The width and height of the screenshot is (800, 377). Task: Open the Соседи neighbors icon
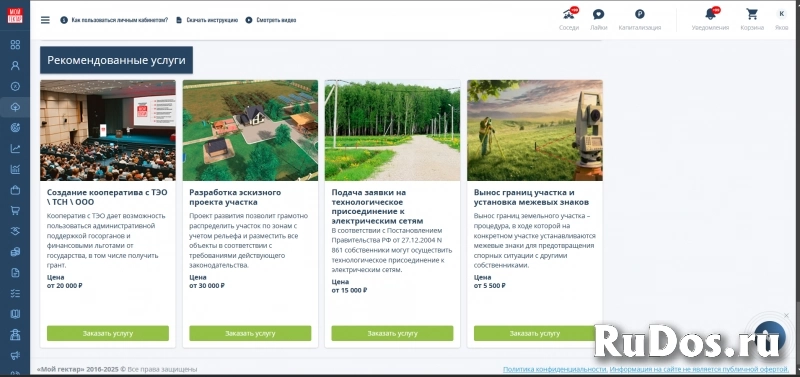569,14
